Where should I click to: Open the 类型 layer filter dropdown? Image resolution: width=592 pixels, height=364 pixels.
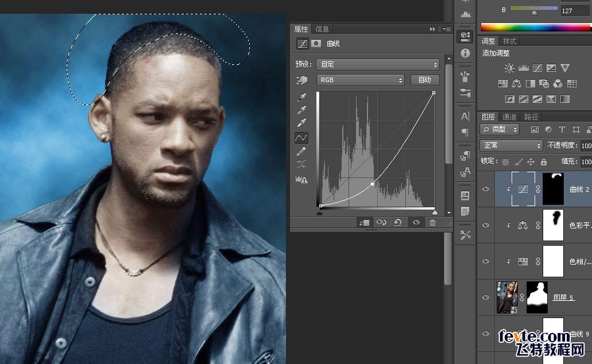point(500,130)
